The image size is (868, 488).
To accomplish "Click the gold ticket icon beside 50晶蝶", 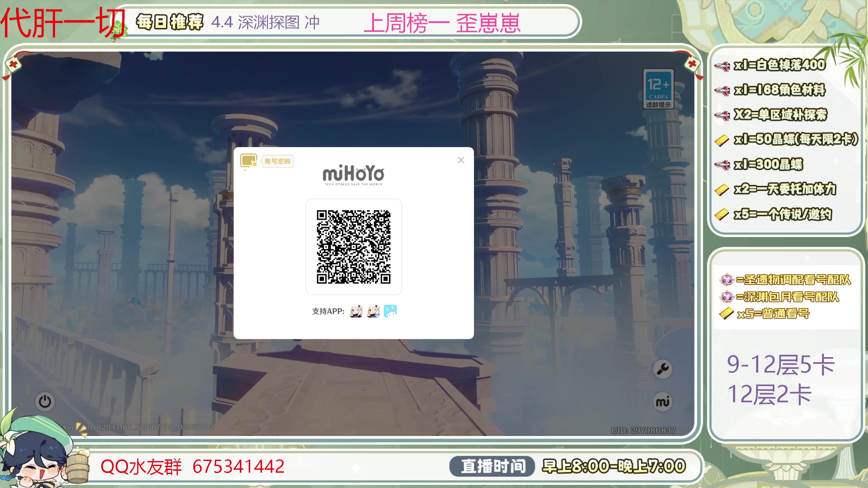I will 722,140.
